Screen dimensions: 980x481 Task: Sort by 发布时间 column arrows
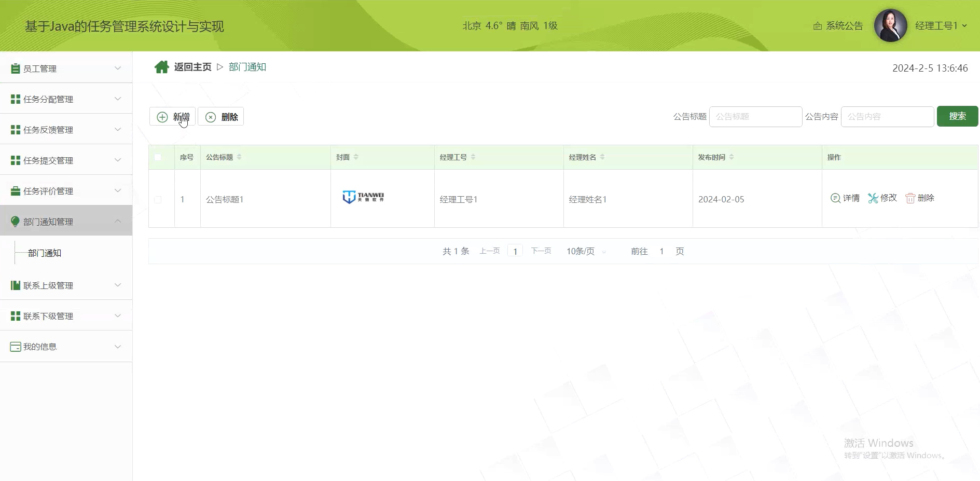point(731,157)
